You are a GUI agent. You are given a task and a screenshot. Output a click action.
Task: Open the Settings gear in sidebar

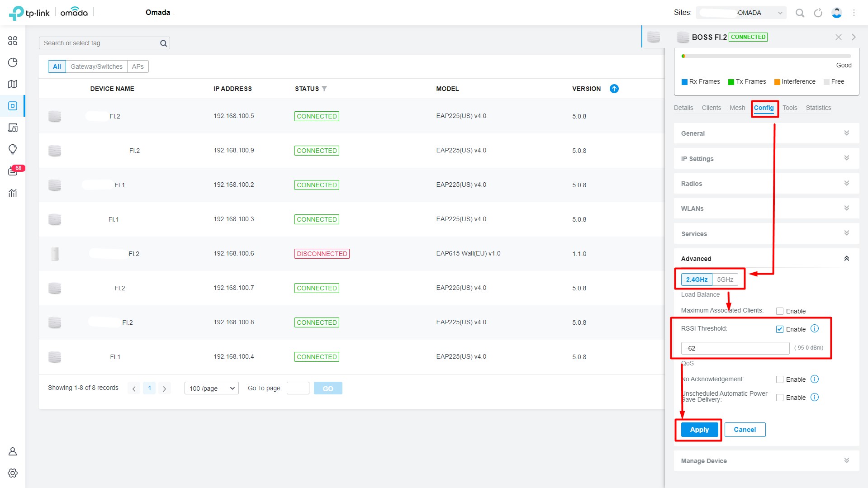[x=13, y=473]
